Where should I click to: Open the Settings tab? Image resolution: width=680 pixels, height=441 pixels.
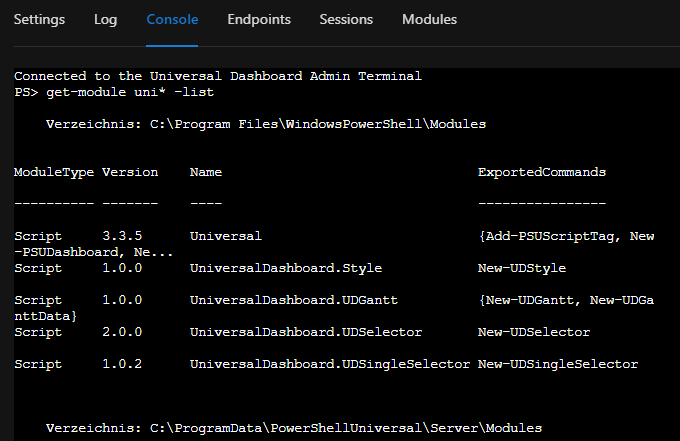pyautogui.click(x=39, y=20)
